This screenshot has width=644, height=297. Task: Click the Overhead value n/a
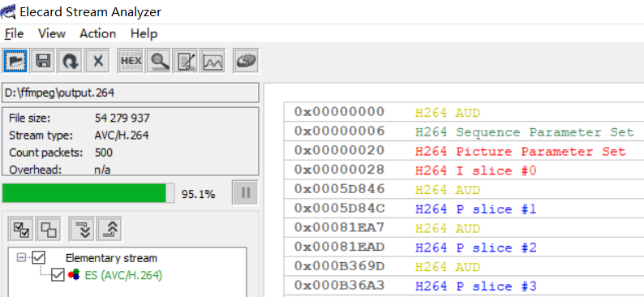(x=102, y=170)
